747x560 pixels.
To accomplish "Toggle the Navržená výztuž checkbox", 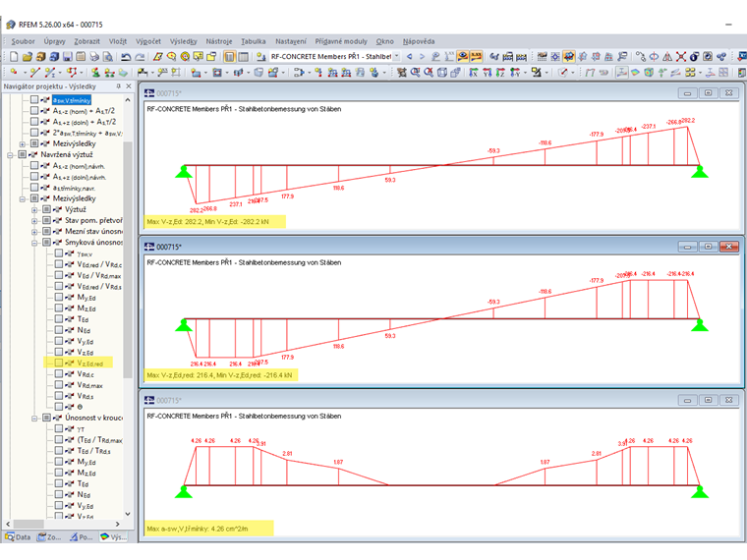I will coord(22,155).
